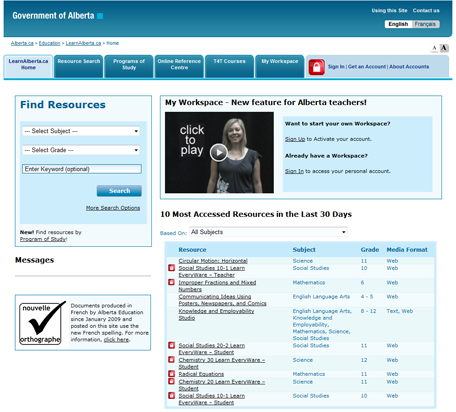Open Chemistry 30 Learn EveryWare Student link
Image resolution: width=456 pixels, height=412 pixels.
pyautogui.click(x=222, y=363)
